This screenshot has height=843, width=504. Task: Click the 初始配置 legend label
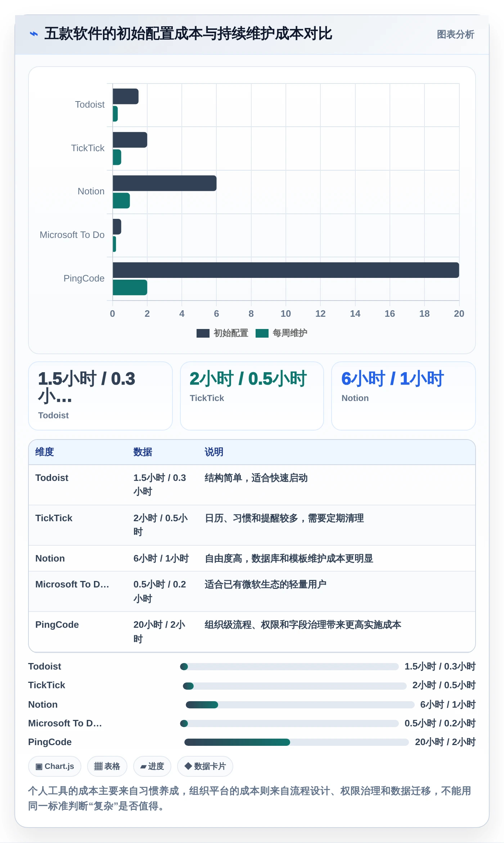click(x=231, y=333)
